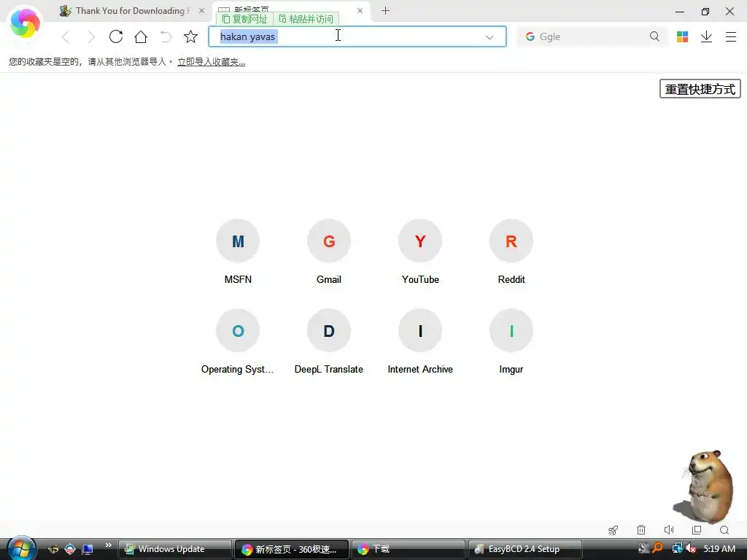This screenshot has height=560, width=747.
Task: Click the 360 browser logo
Action: pos(25,23)
